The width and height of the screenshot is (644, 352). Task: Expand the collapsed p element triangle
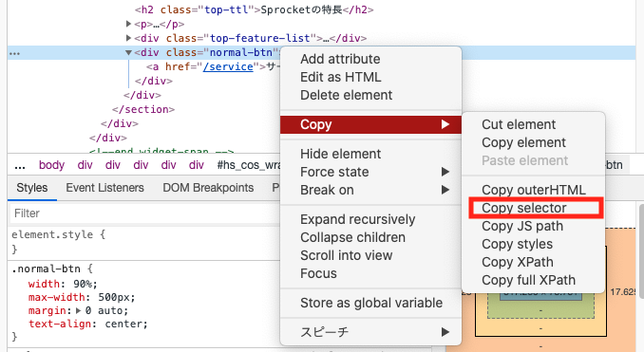(x=128, y=25)
